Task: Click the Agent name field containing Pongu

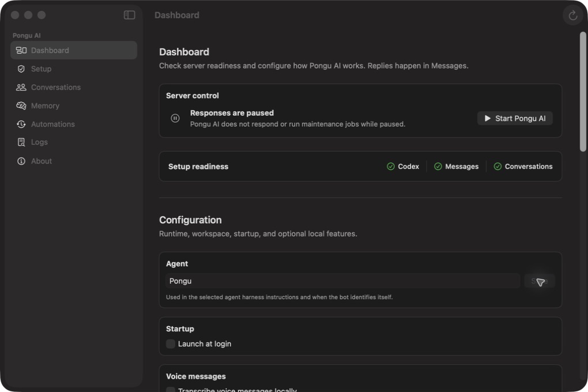Action: pos(343,281)
